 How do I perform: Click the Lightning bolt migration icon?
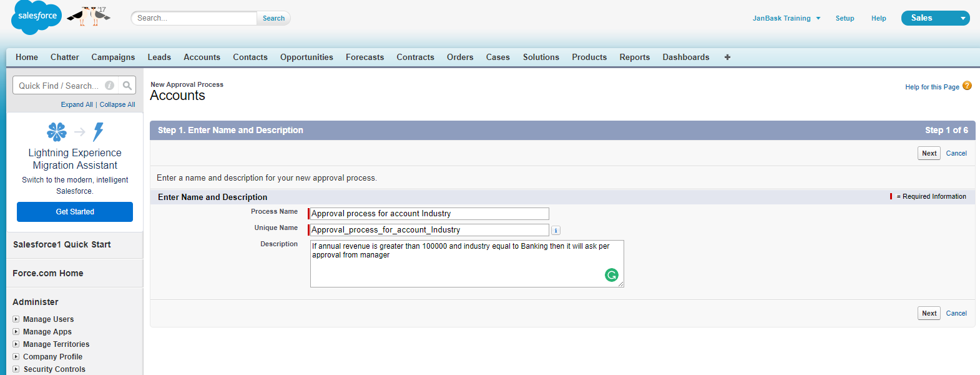point(98,132)
